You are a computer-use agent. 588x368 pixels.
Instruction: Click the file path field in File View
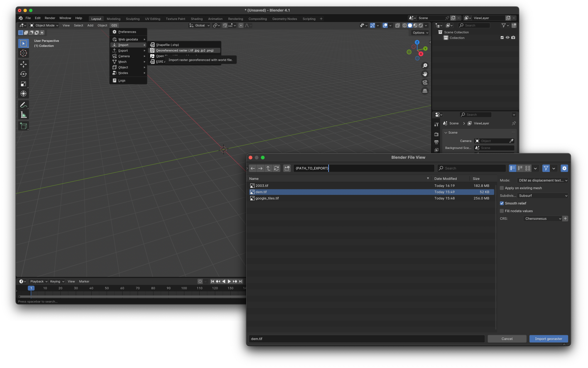pos(364,168)
